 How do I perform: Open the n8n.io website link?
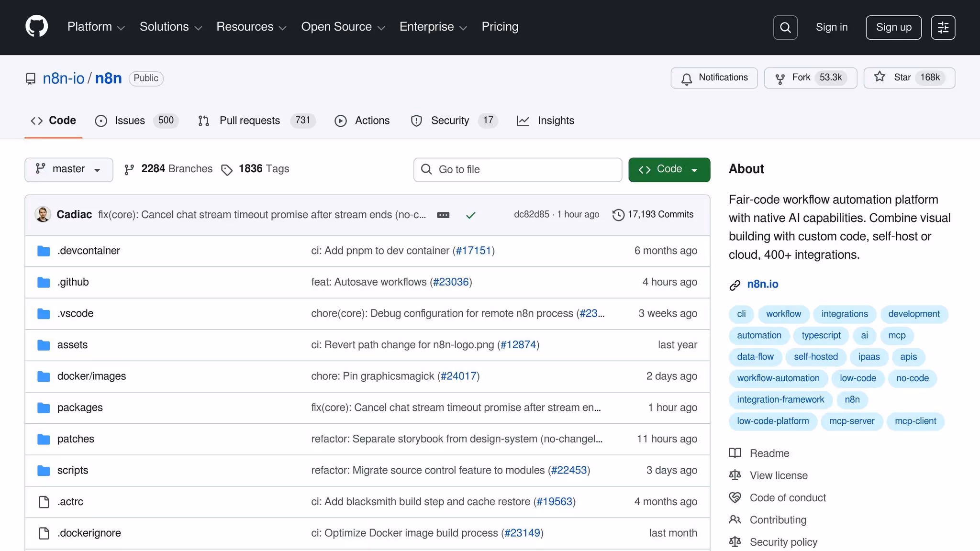click(x=762, y=284)
